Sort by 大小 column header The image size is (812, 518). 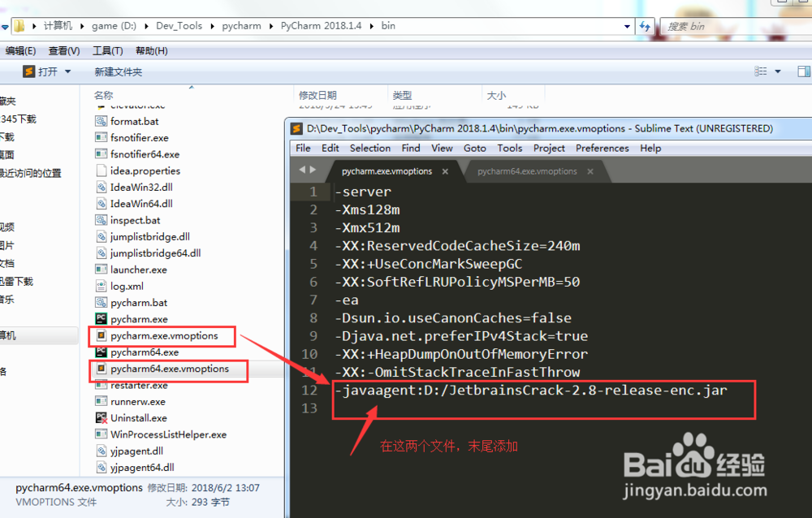click(496, 95)
